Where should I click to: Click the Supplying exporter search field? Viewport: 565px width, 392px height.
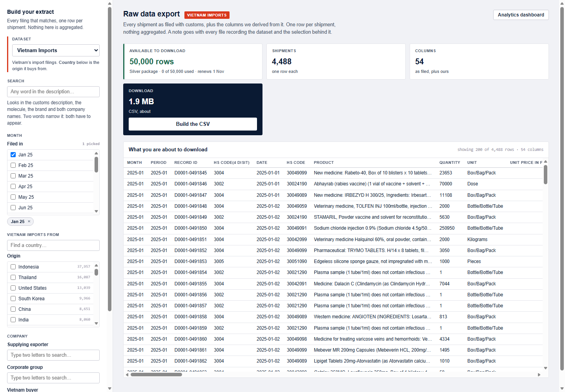[53, 355]
